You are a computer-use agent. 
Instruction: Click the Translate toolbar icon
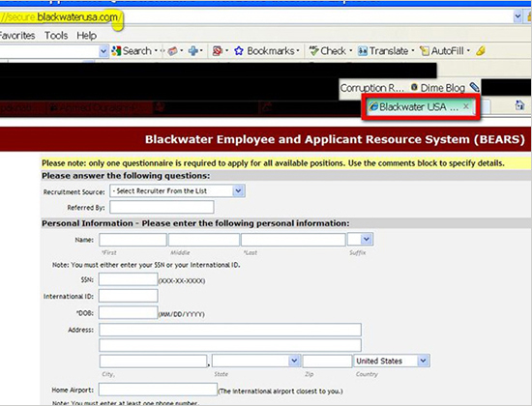[363, 51]
